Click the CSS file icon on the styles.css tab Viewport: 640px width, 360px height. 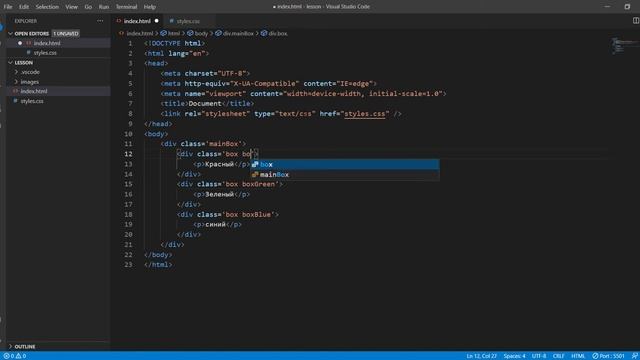coord(171,21)
